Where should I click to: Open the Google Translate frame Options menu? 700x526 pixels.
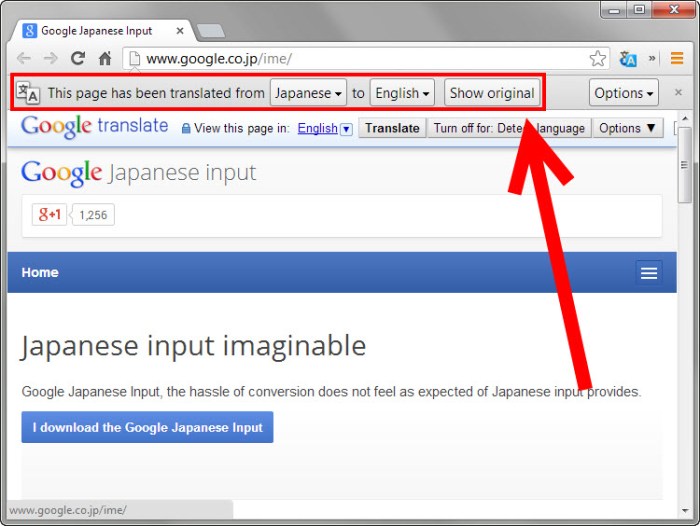(x=629, y=128)
